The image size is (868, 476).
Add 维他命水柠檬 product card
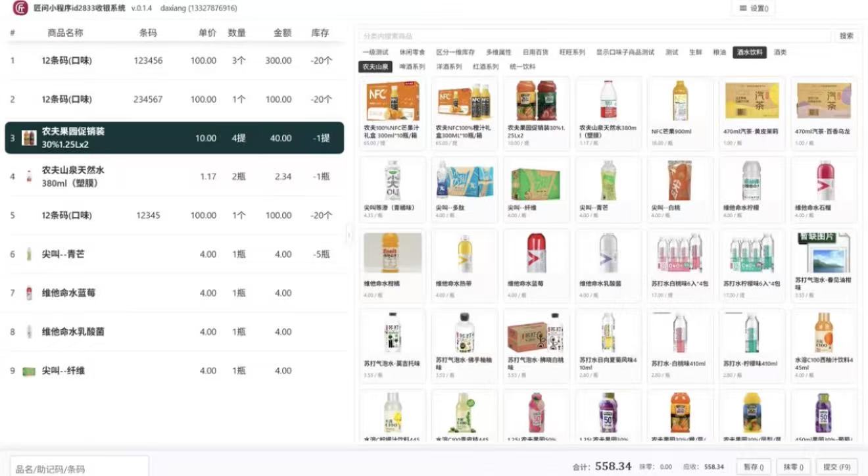tap(752, 189)
